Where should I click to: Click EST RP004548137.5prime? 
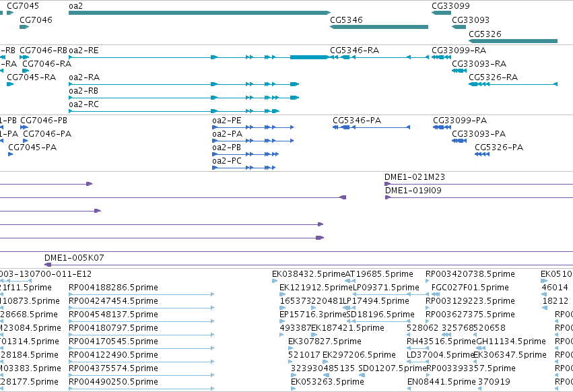(113, 315)
